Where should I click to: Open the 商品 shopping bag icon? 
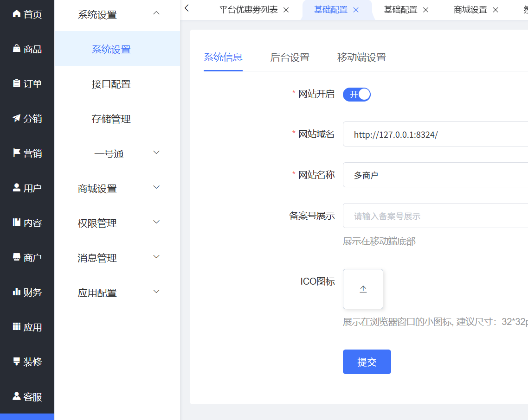[x=17, y=49]
